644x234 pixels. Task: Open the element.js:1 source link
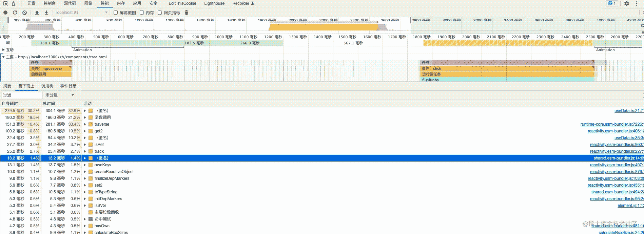tap(631, 206)
